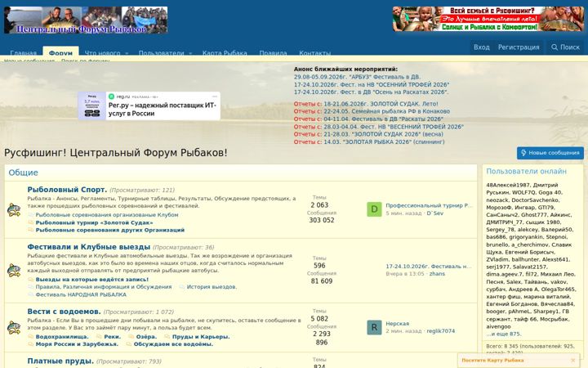
Task: Open Нерская latest thread
Action: (x=398, y=324)
